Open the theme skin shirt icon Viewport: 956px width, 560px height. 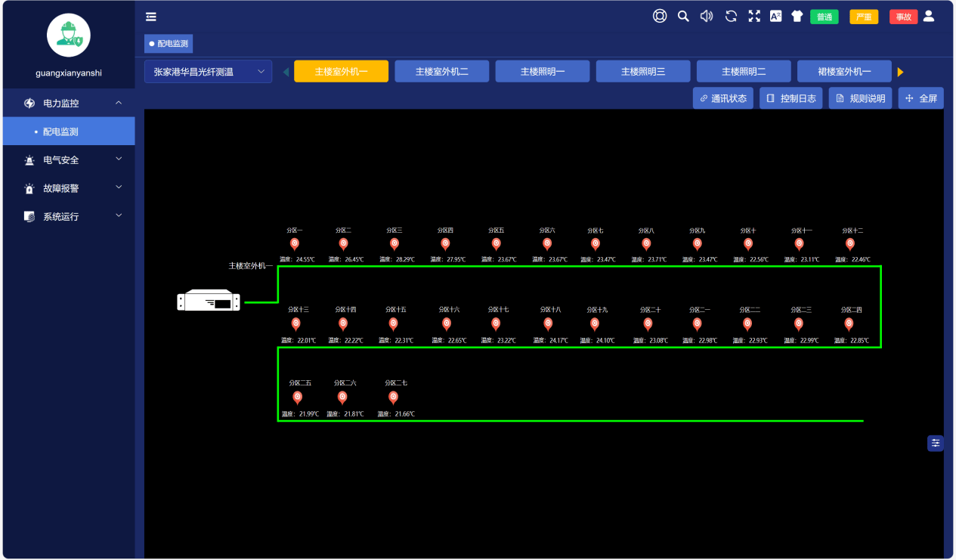point(797,16)
